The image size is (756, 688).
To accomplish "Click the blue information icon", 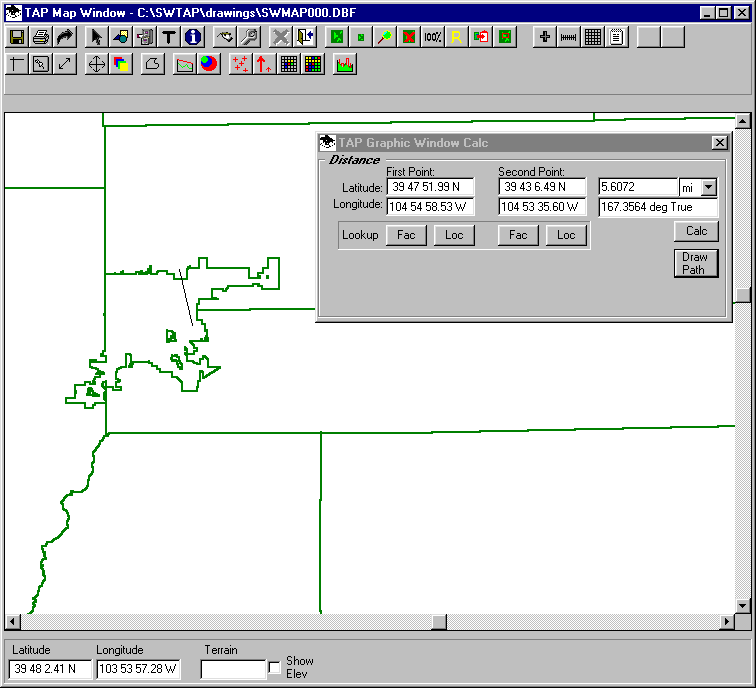I will [193, 37].
